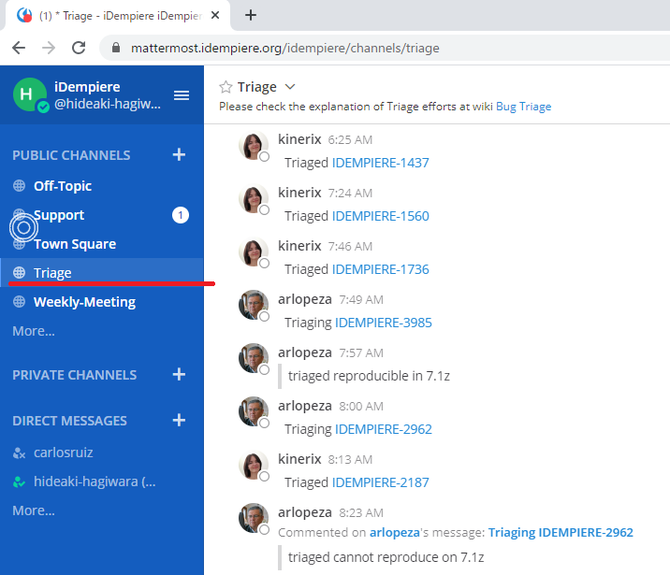View site security lock icon

pos(116,48)
